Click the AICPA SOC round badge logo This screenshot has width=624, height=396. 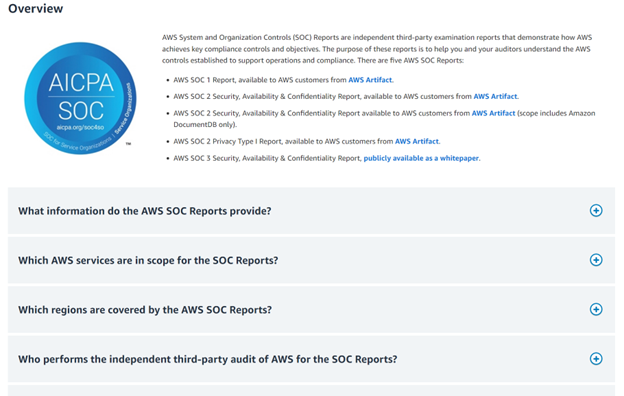(x=80, y=98)
